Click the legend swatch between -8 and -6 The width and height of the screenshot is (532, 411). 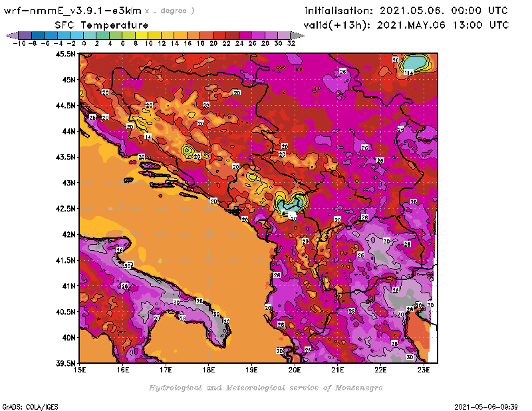[x=38, y=36]
